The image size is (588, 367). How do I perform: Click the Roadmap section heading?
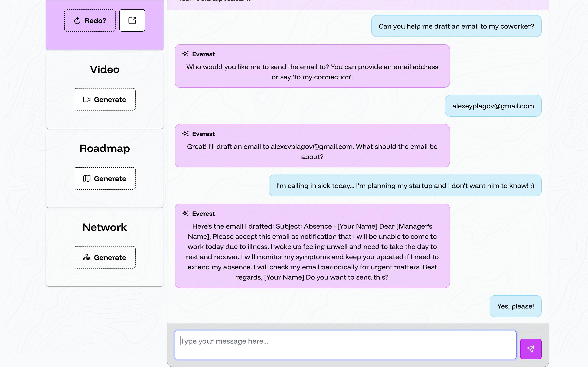tap(105, 148)
